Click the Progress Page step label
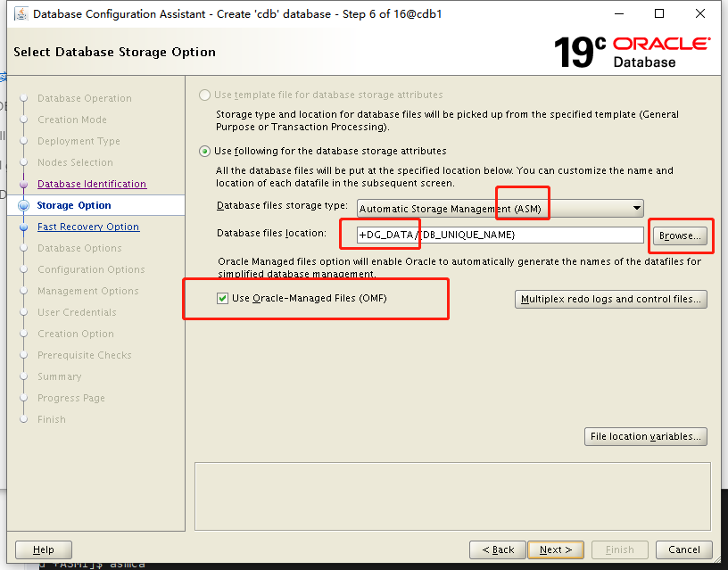The image size is (728, 570). (x=71, y=398)
